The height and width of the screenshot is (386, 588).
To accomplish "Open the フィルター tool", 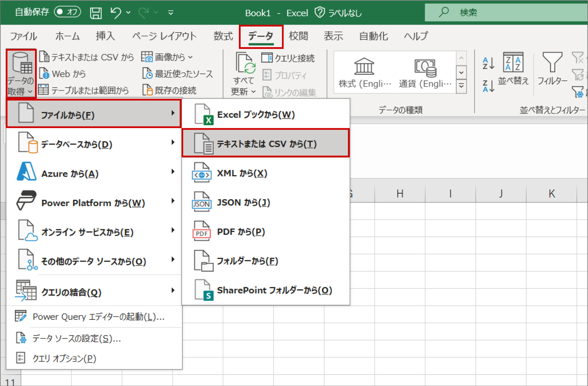I will pyautogui.click(x=552, y=69).
